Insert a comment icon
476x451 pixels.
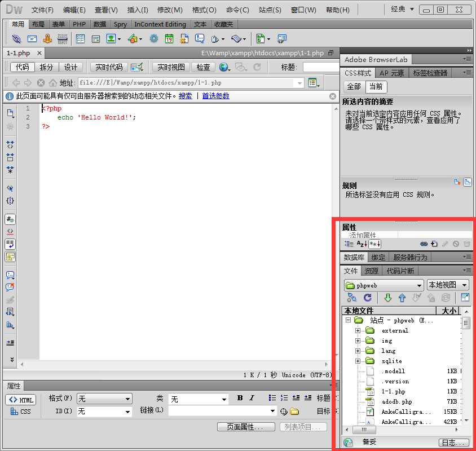click(200, 38)
